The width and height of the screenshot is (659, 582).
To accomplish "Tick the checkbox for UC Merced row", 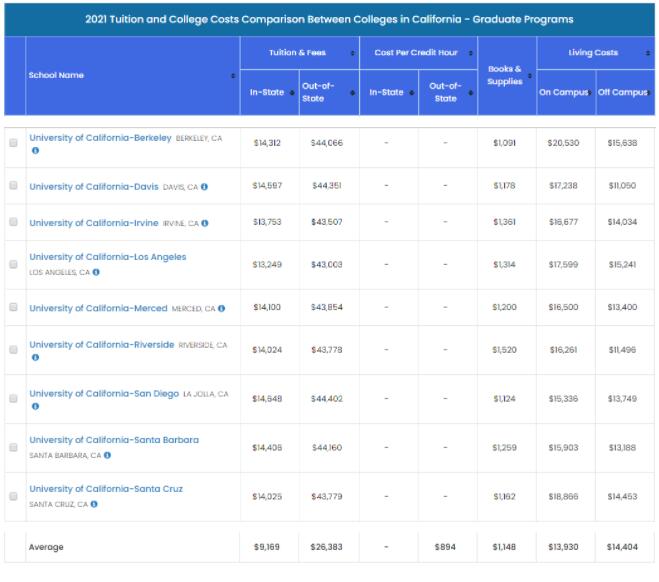I will [13, 308].
